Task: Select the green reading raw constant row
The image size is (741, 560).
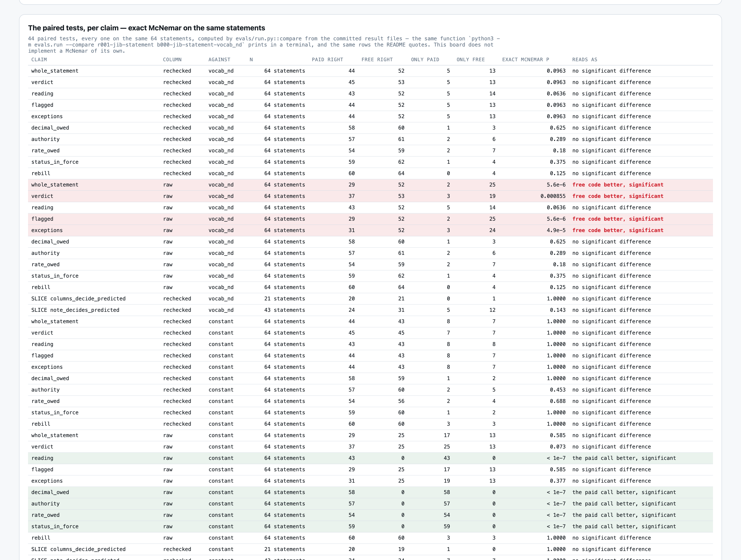Action: pyautogui.click(x=370, y=458)
